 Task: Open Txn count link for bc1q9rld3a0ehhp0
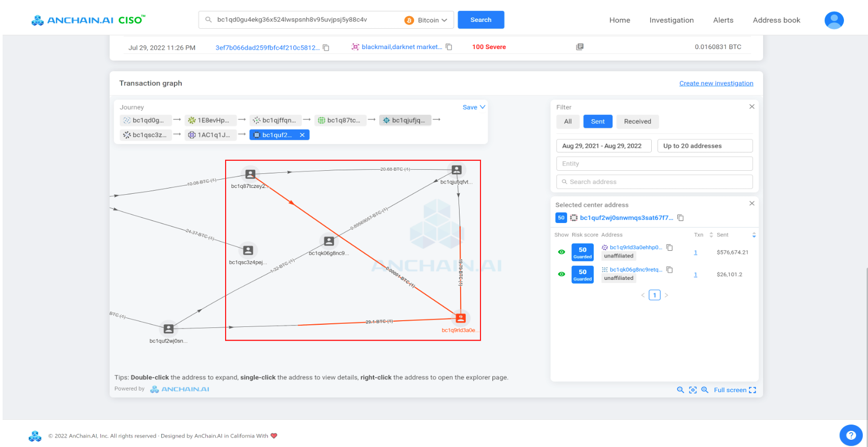(695, 253)
